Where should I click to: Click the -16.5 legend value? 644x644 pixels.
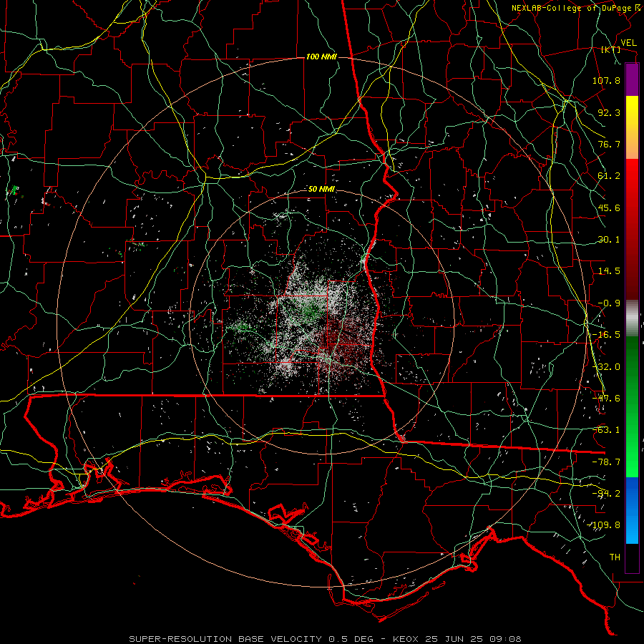tap(606, 335)
